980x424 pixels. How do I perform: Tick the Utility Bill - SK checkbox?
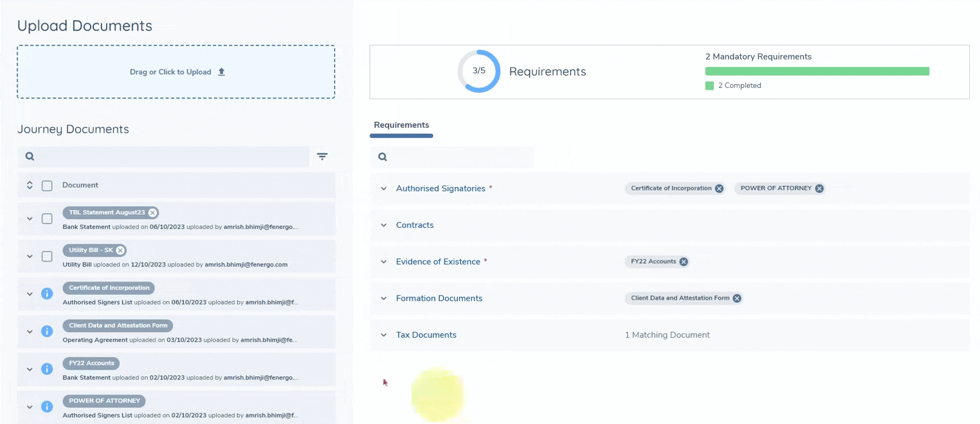47,256
